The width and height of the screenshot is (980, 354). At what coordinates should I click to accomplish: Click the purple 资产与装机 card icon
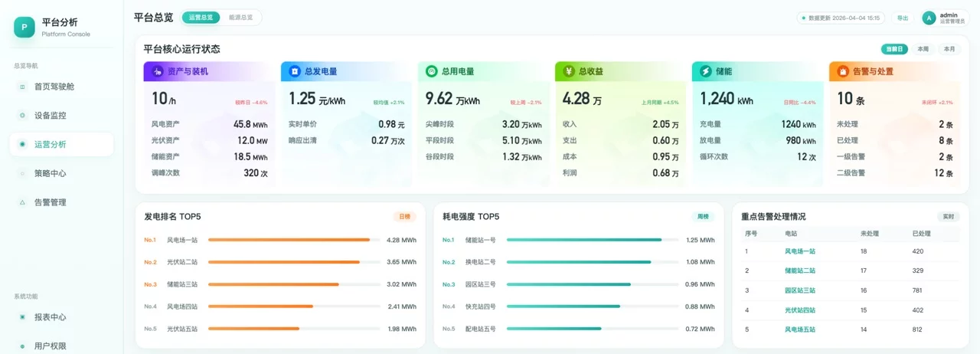point(158,71)
